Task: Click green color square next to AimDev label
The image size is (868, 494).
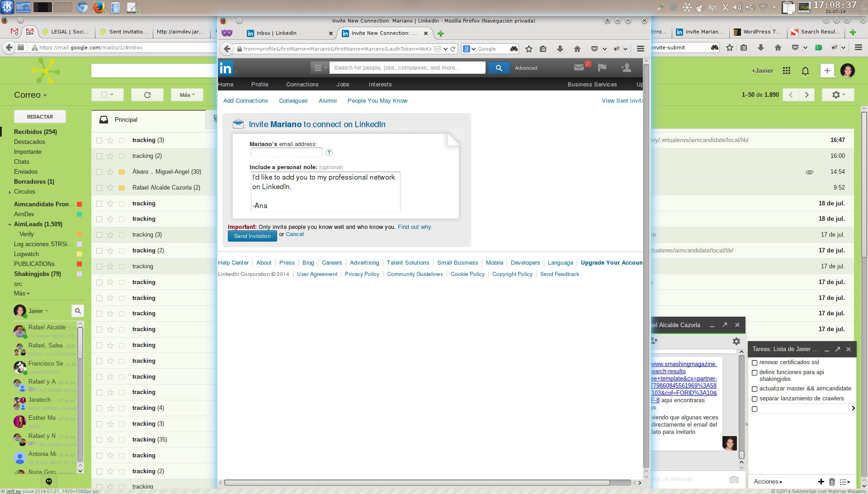Action: coord(80,214)
